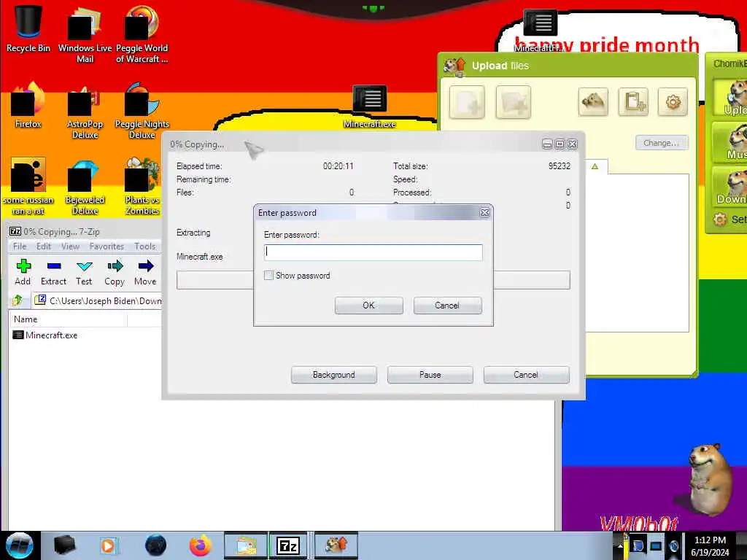Viewport: 747px width, 560px height.
Task: Click hamster icon in Upload files toolbar
Action: [x=593, y=101]
